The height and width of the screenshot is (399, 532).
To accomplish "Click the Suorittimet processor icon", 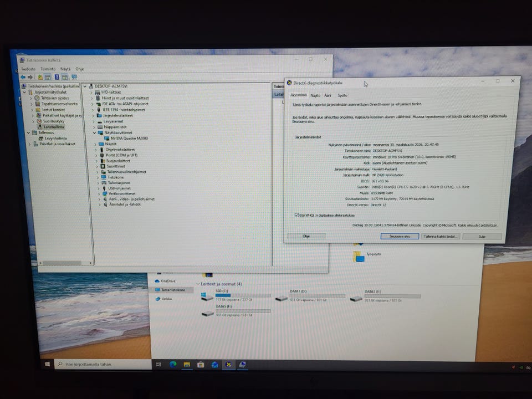I will click(103, 166).
